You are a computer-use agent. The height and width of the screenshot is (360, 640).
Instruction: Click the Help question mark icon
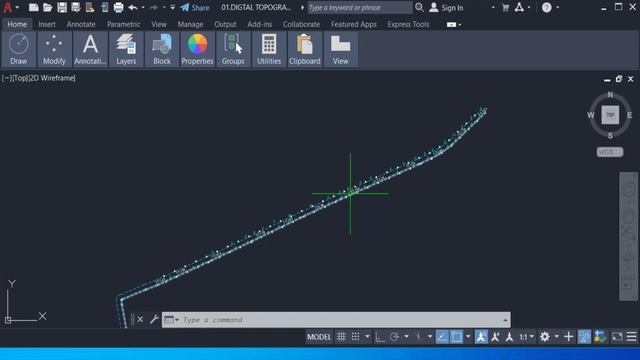547,7
